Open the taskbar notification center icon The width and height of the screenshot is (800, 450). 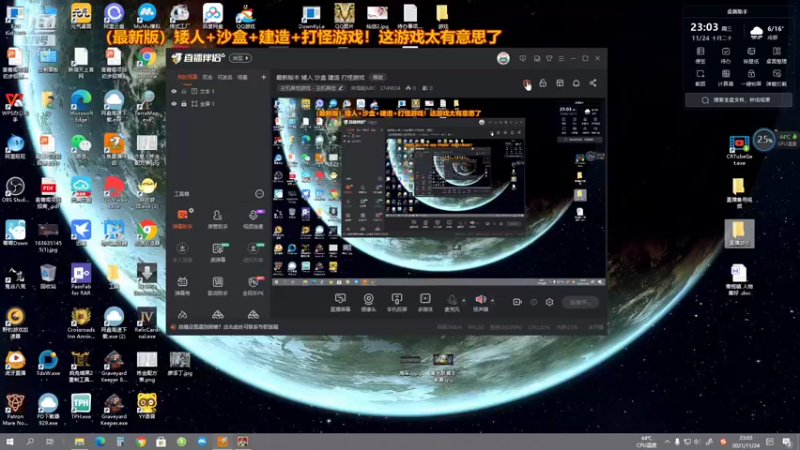(x=786, y=442)
